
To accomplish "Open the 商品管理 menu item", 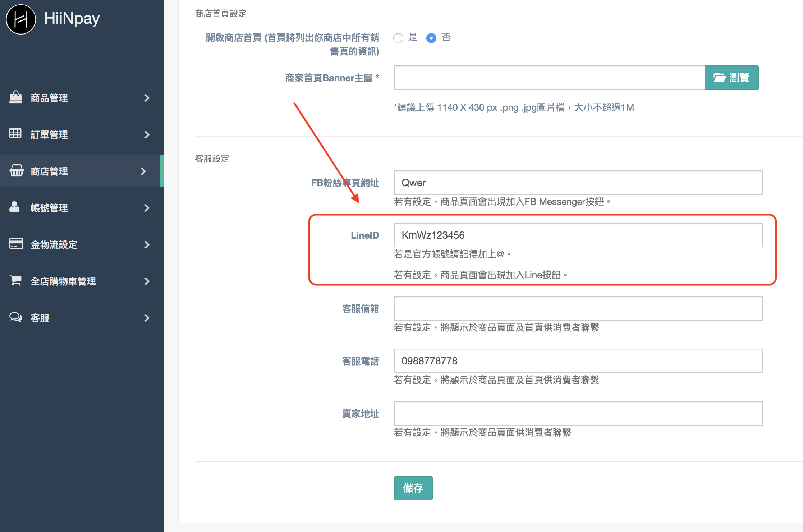I will coord(82,98).
